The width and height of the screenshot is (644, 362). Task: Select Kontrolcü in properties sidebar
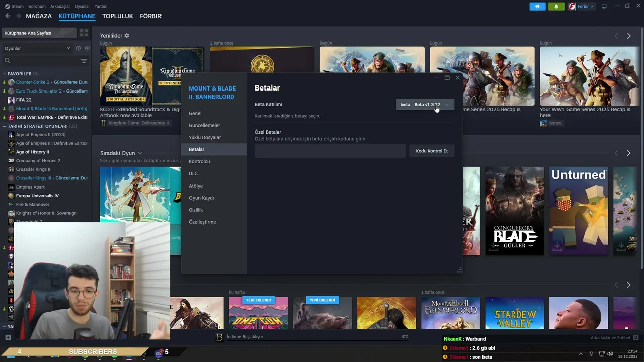tap(214, 161)
